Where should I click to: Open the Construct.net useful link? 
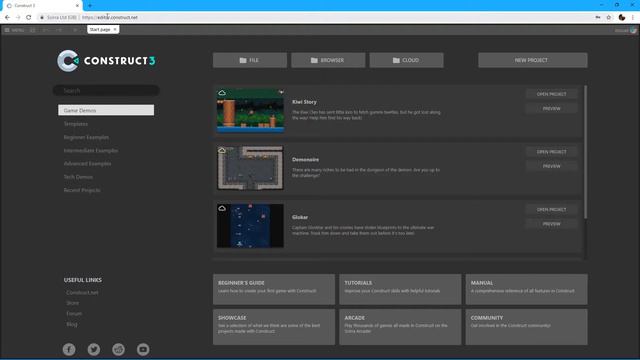(82, 293)
